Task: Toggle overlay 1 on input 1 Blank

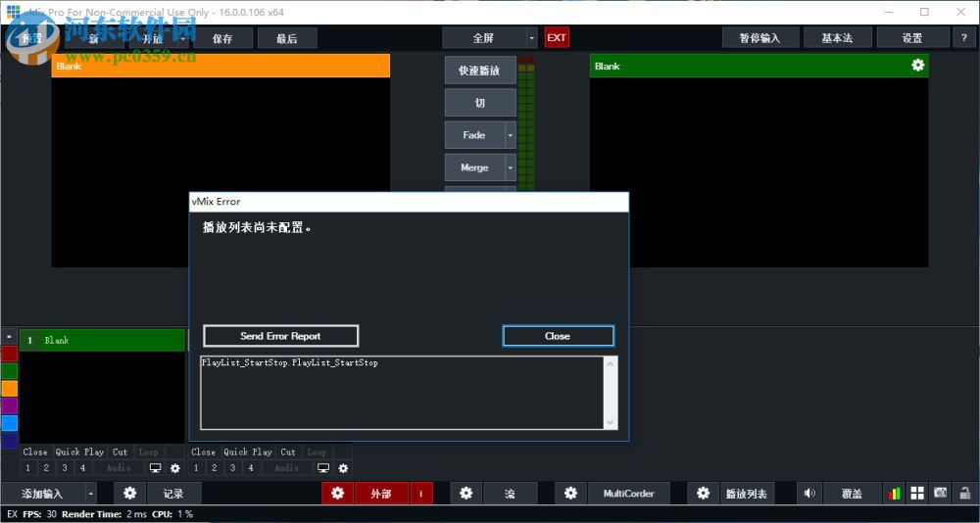Action: coord(28,467)
